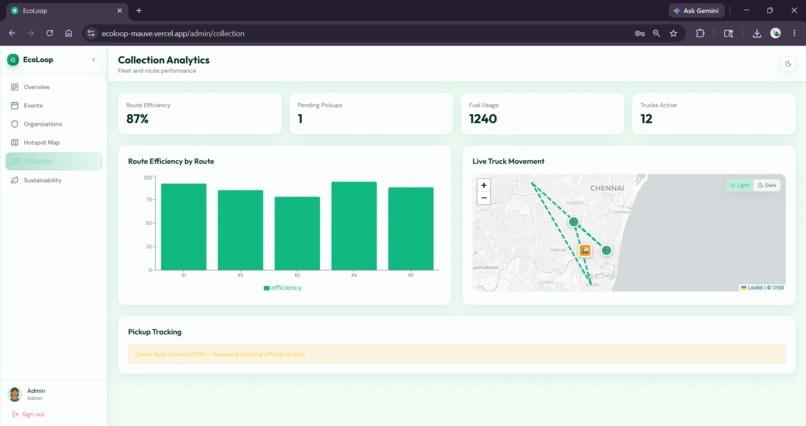
Task: Open the tab search icon in the toolbar
Action: (728, 33)
